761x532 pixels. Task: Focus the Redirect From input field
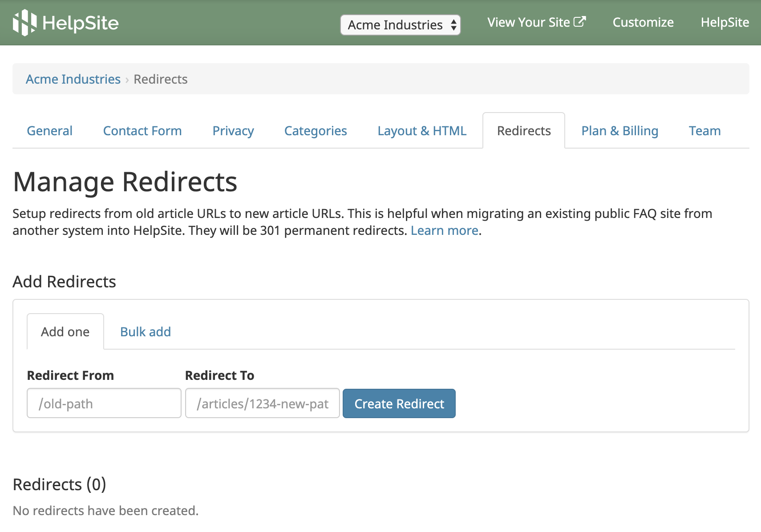[104, 403]
